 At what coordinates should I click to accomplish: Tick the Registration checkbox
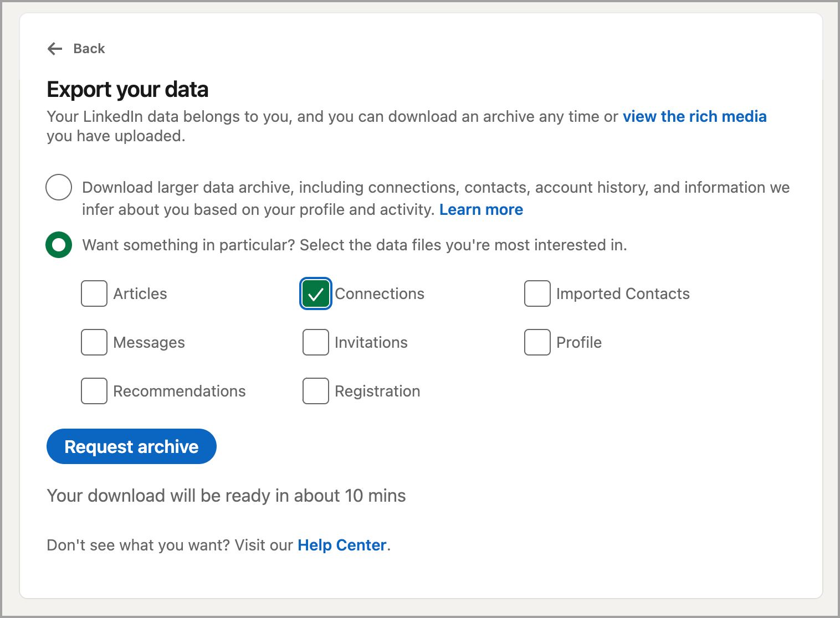316,391
